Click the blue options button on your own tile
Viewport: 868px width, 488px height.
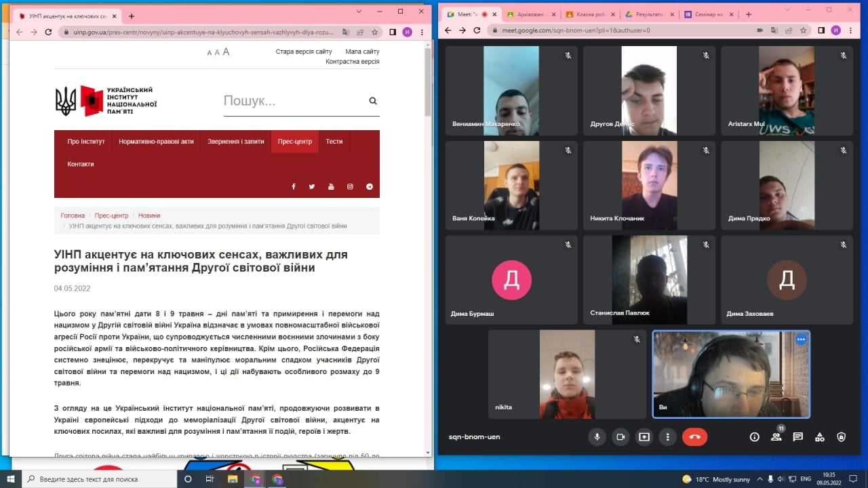801,339
